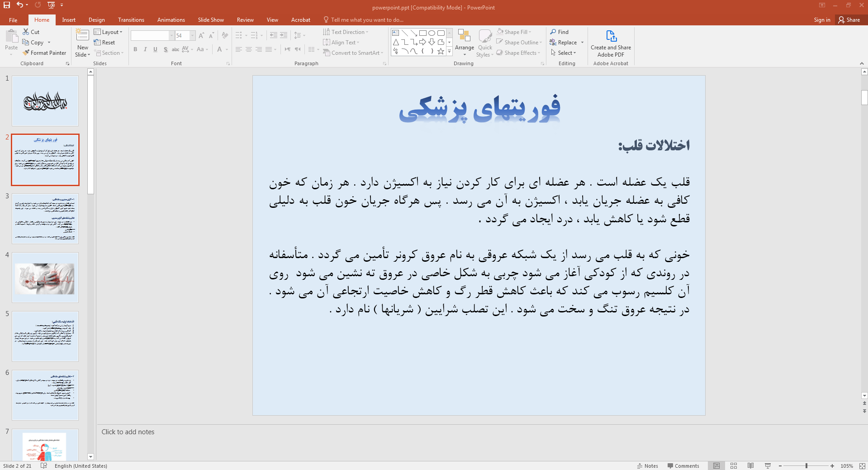Toggle center alignment
Viewport: 868px width, 470px height.
coord(249,49)
